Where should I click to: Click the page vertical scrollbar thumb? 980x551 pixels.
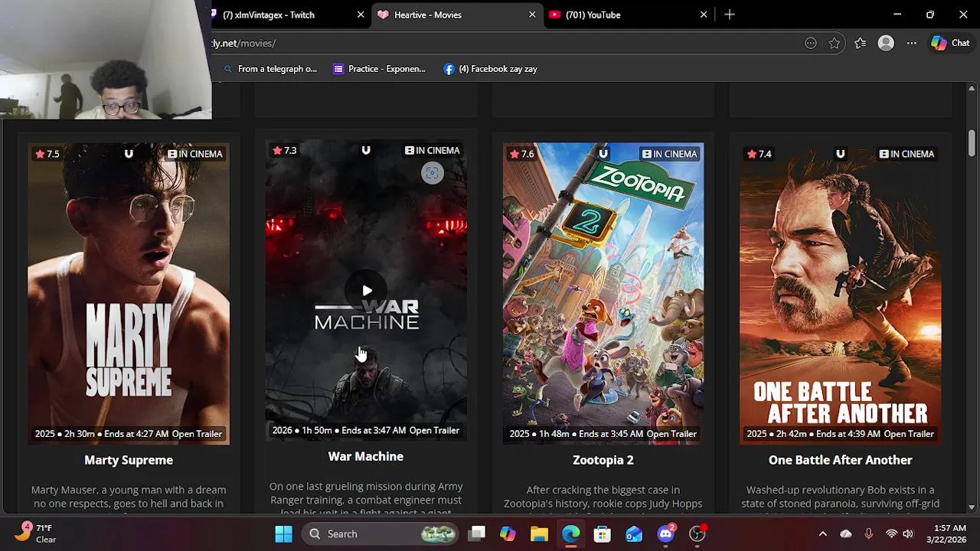click(x=972, y=142)
